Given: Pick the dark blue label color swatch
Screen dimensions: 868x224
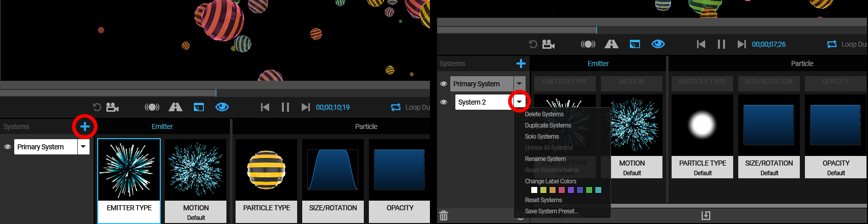Looking at the screenshot, I should [580, 190].
